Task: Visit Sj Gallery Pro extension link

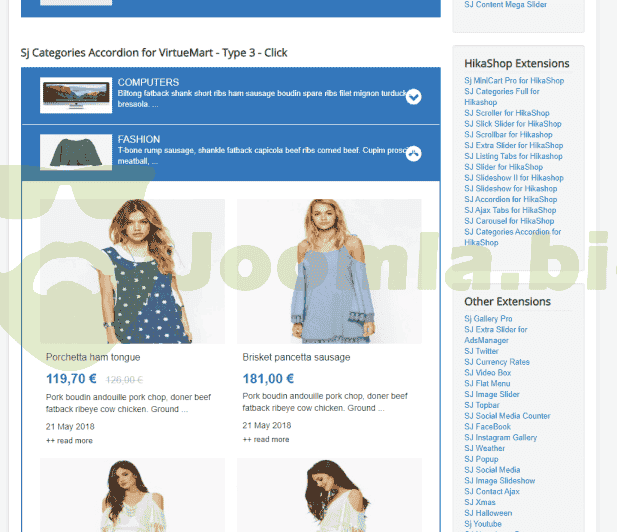Action: click(488, 319)
